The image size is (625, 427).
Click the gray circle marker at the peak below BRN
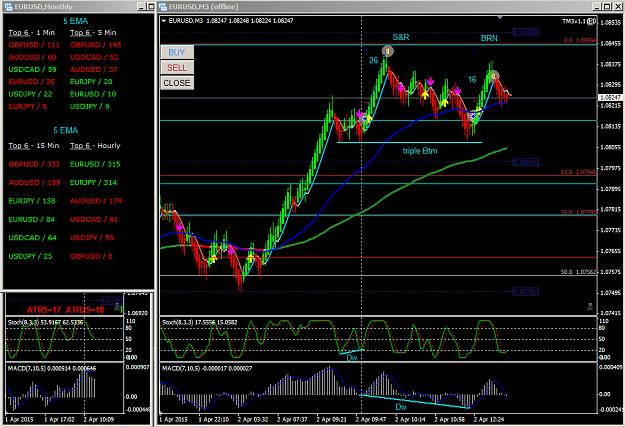494,75
